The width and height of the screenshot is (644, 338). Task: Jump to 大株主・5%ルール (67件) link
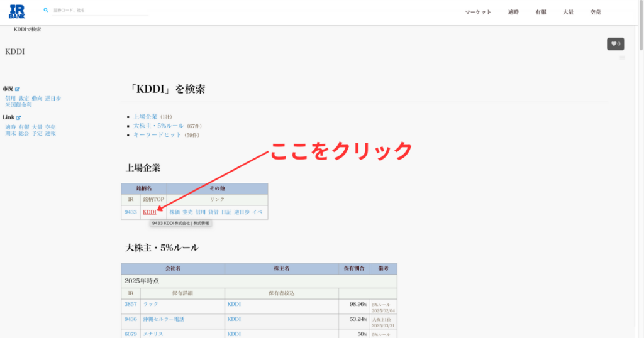click(158, 126)
